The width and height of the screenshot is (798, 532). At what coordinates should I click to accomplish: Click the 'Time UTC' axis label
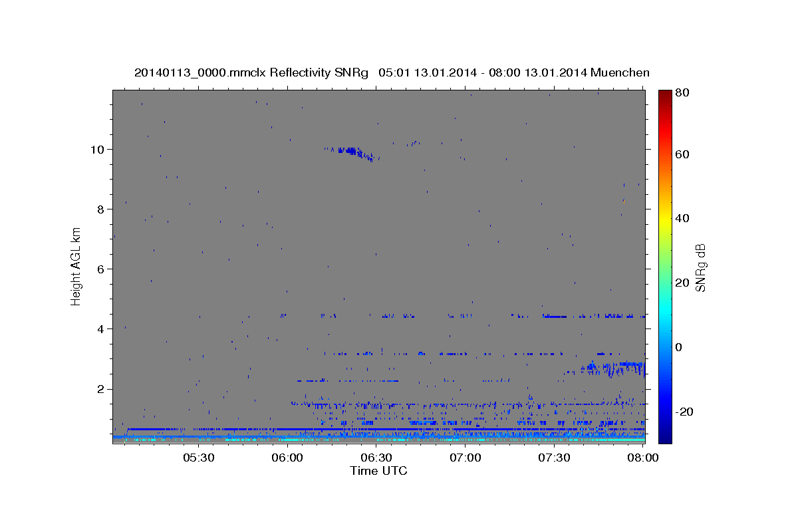378,471
